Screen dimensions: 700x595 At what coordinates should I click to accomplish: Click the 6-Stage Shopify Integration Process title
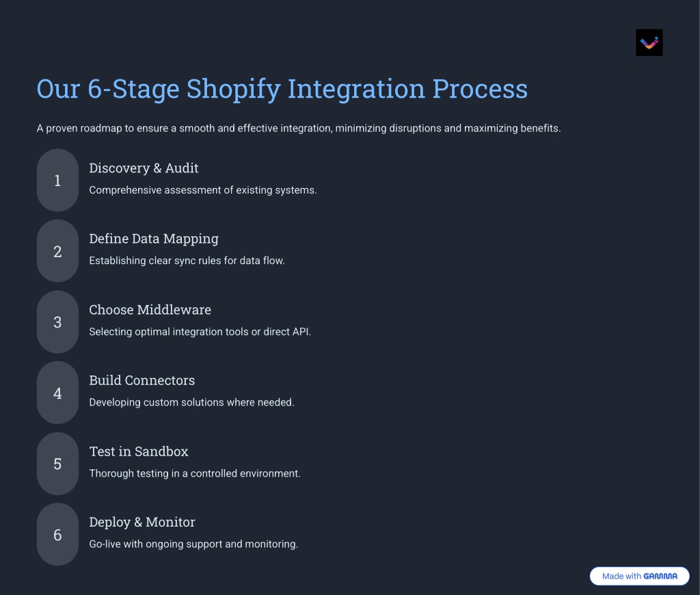pos(282,89)
